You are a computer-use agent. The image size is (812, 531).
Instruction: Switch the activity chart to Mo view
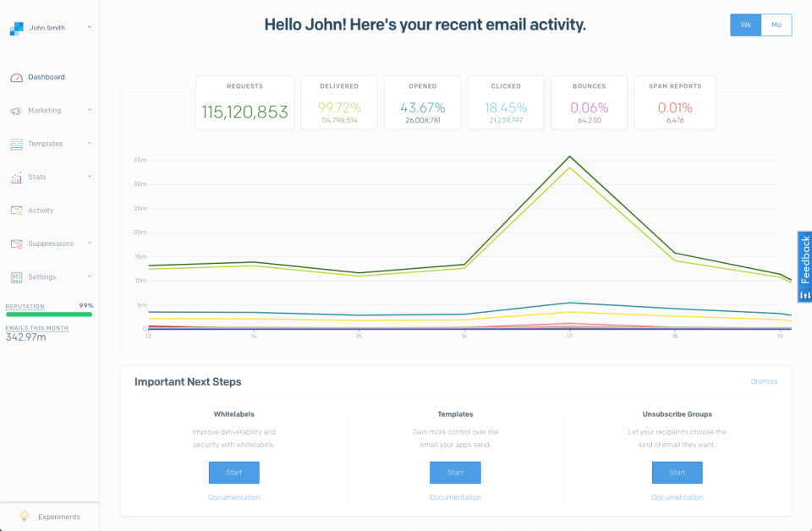[776, 25]
